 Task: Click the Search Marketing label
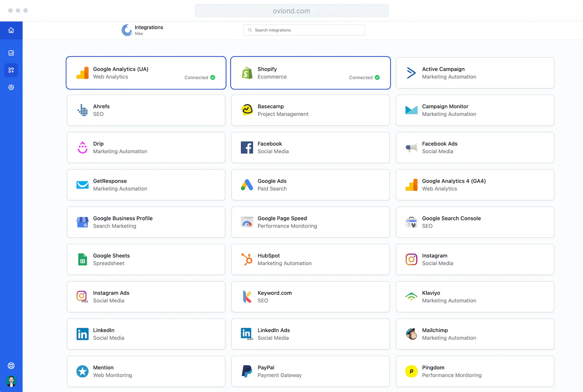tap(114, 226)
